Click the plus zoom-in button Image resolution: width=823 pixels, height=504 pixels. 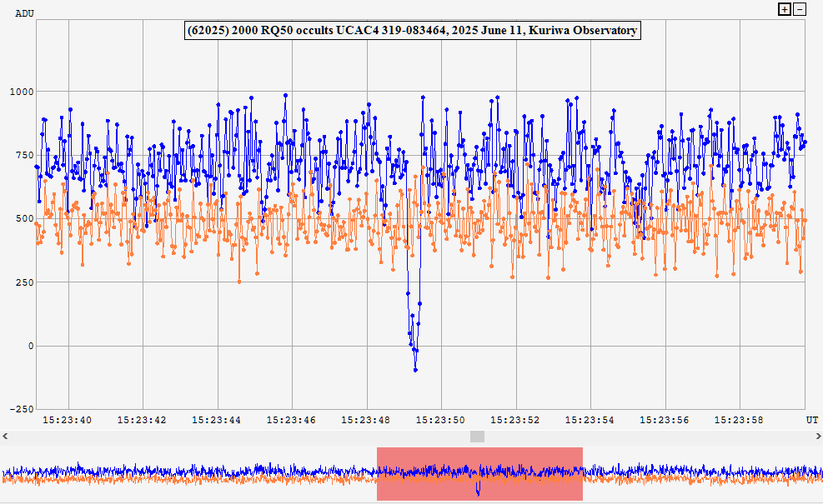784,9
